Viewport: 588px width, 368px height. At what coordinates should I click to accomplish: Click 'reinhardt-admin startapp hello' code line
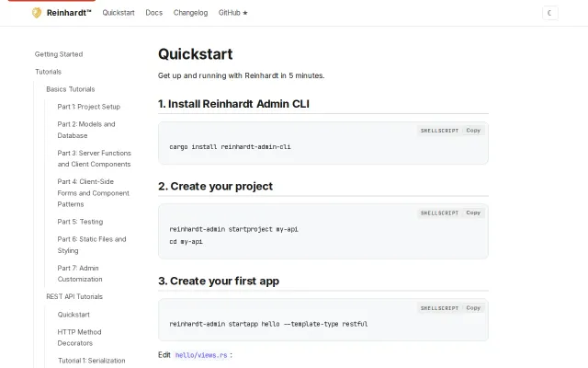click(x=268, y=324)
